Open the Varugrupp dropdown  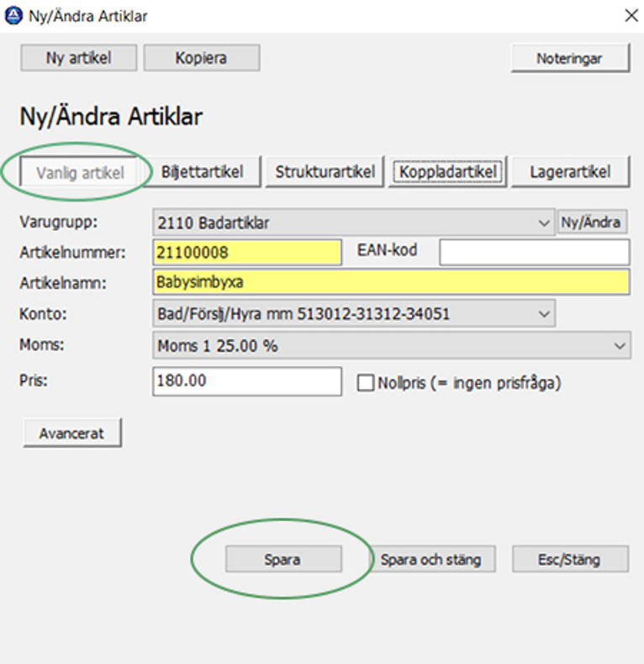tap(354, 223)
